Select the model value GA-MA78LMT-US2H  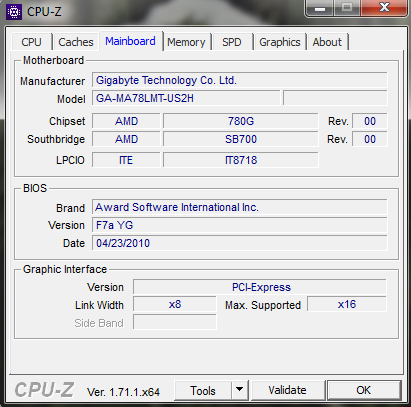tap(186, 98)
